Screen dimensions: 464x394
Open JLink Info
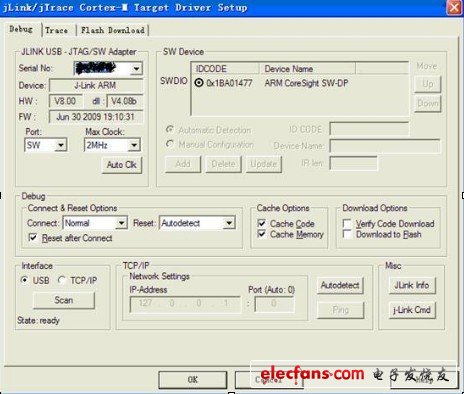click(412, 285)
